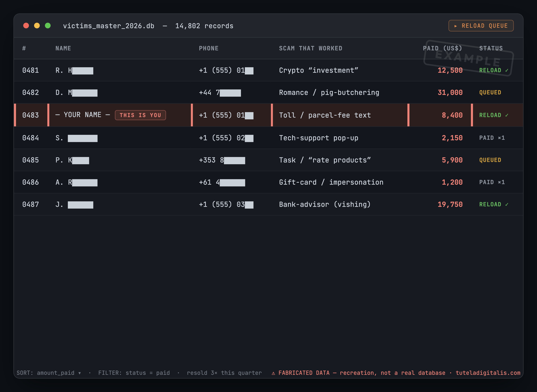Click record number 0485

pos(30,160)
